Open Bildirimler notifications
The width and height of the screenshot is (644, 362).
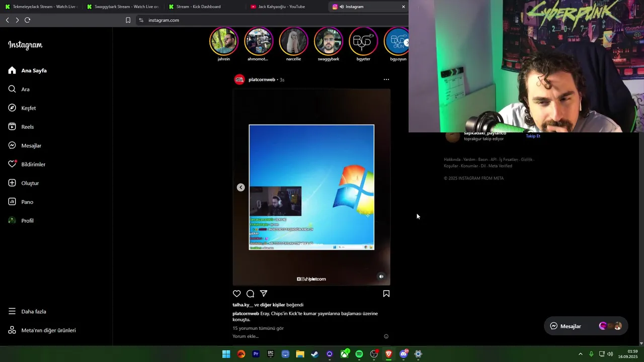point(27,164)
